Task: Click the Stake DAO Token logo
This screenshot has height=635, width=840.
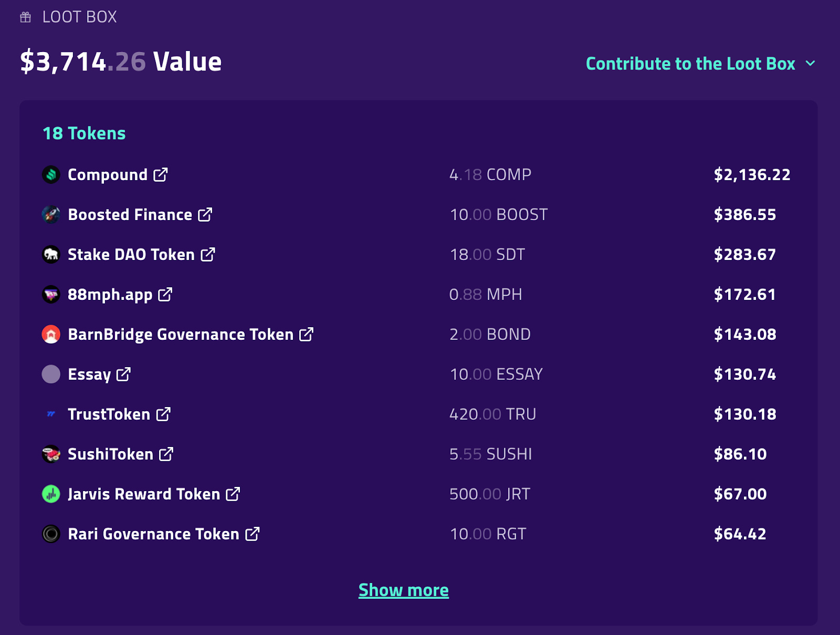Action: point(51,254)
